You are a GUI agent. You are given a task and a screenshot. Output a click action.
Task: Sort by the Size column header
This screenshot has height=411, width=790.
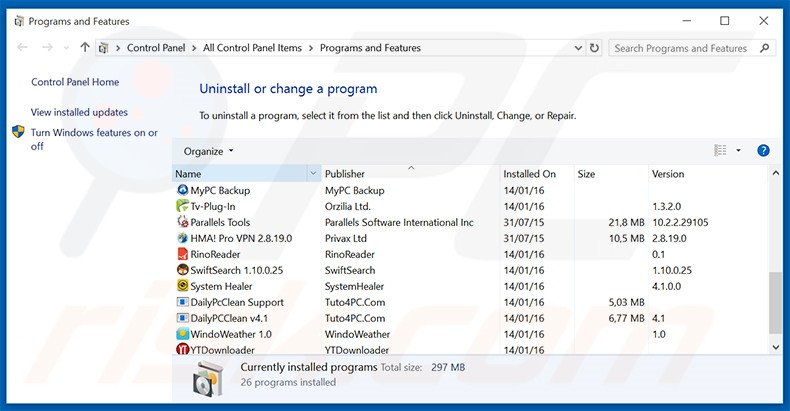coord(611,173)
